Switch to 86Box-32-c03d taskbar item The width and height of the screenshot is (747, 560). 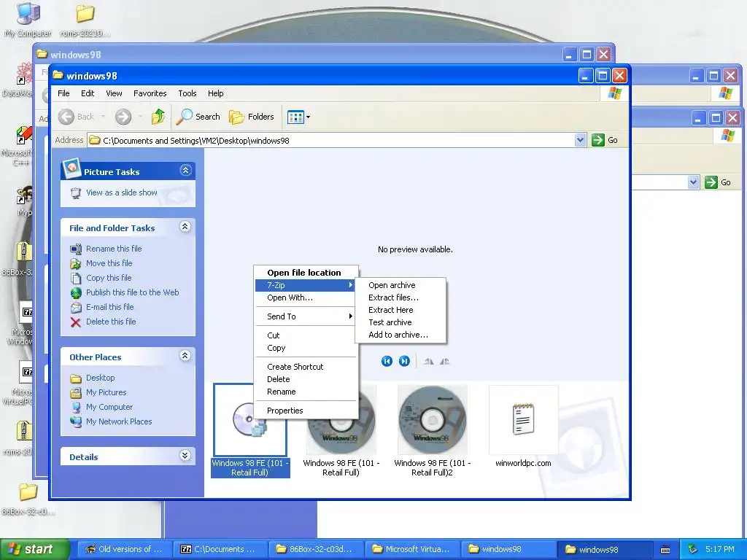316,549
